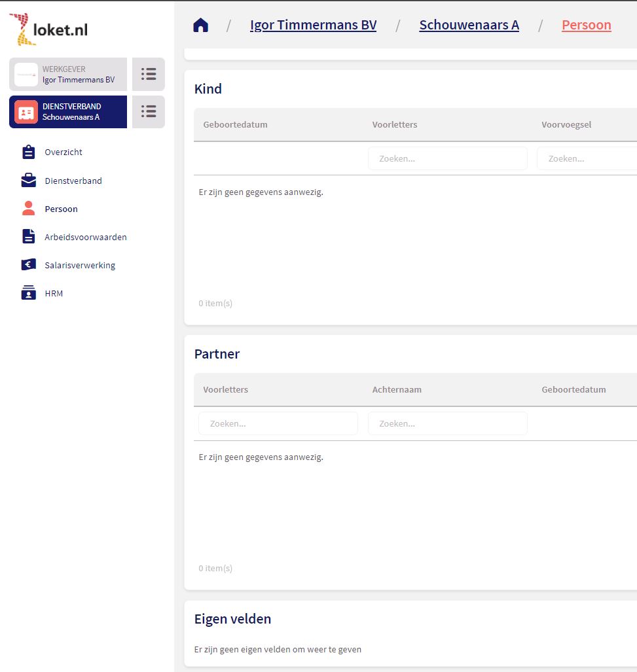Click the Salarisverwerking euro icon
637x672 pixels.
pyautogui.click(x=28, y=265)
